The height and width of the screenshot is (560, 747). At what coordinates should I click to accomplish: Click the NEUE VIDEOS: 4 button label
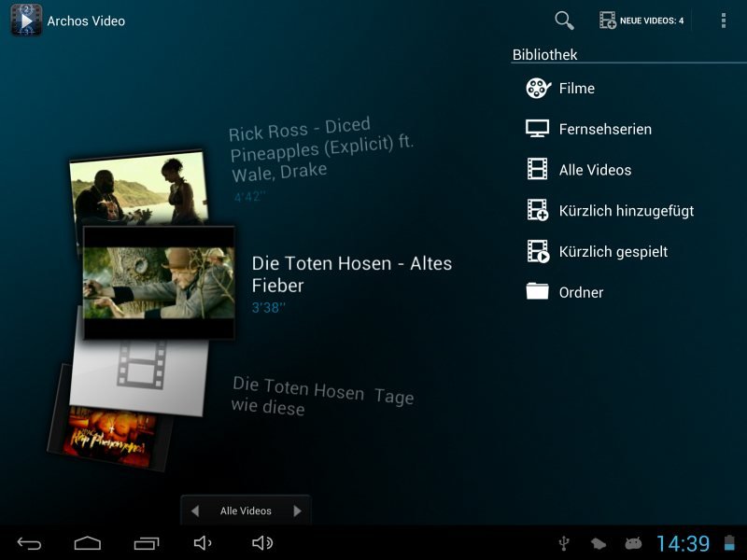(651, 21)
